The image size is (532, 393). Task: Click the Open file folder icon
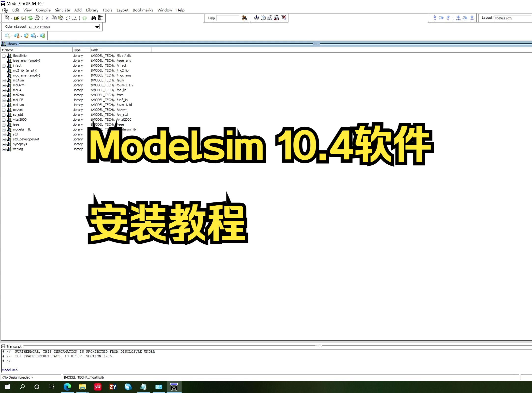coord(16,18)
